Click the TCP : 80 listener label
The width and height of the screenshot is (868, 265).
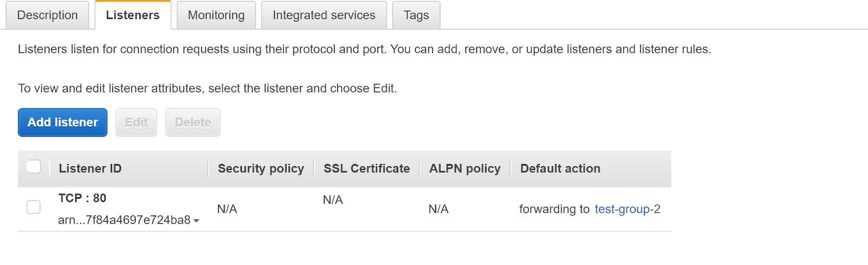coord(82,198)
